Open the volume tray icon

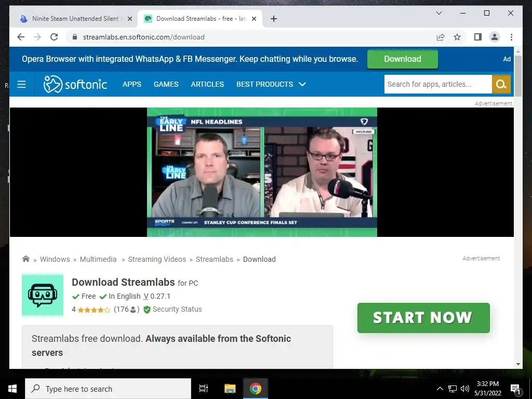465,389
